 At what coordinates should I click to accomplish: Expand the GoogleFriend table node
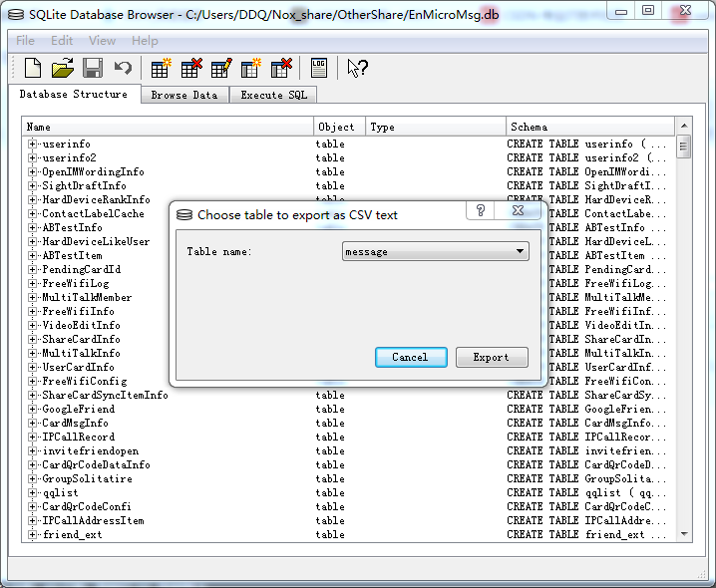pos(32,409)
